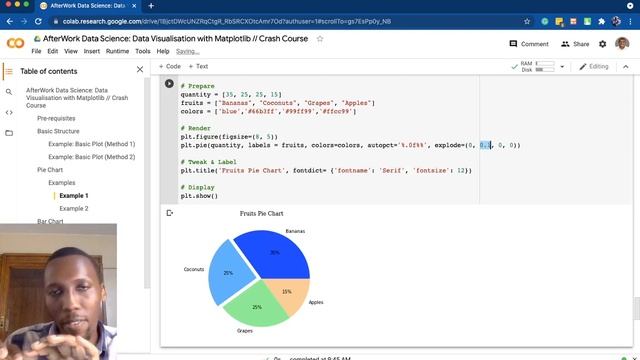This screenshot has height=360, width=640.
Task: Go to Examples section in contents
Action: 62,183
